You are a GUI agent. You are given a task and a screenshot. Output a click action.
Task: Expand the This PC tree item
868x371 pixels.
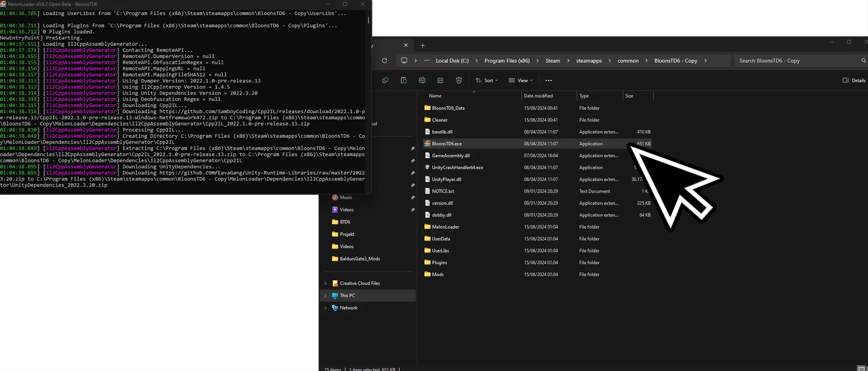pos(325,295)
